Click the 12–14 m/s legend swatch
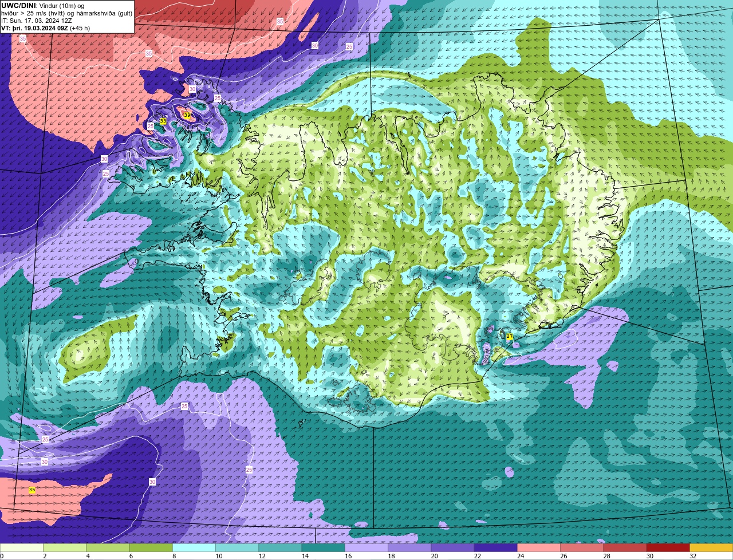Image resolution: width=733 pixels, height=560 pixels. point(281,548)
